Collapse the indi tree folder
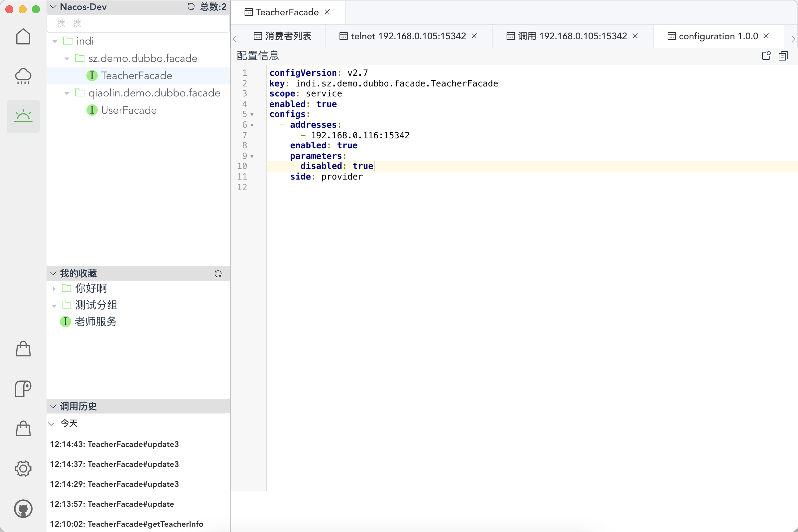The image size is (798, 532). 55,41
